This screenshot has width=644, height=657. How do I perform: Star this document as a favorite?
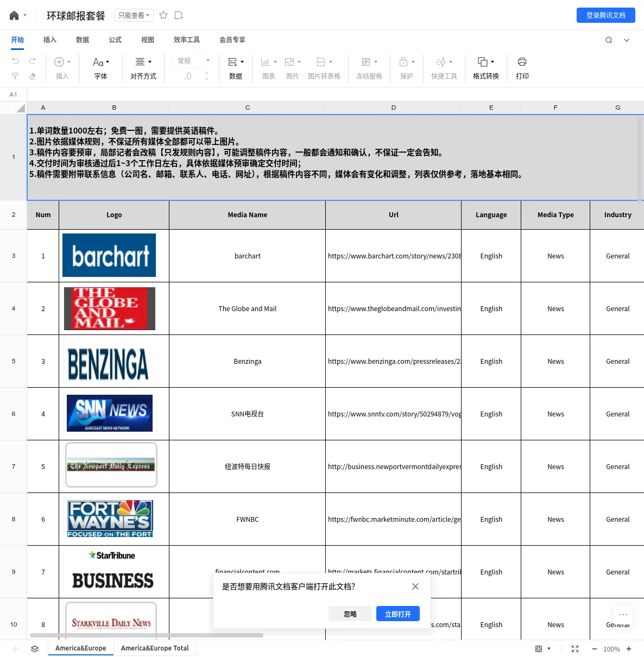pos(163,15)
